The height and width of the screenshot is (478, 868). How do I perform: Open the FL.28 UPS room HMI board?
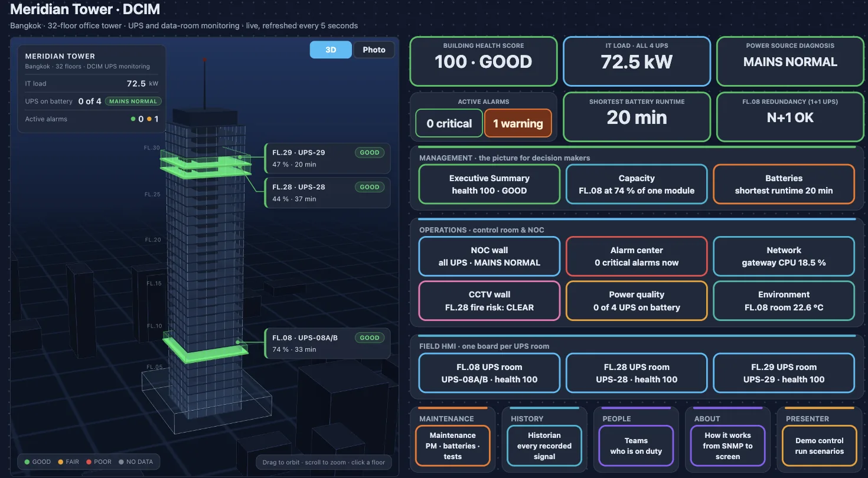(x=637, y=373)
